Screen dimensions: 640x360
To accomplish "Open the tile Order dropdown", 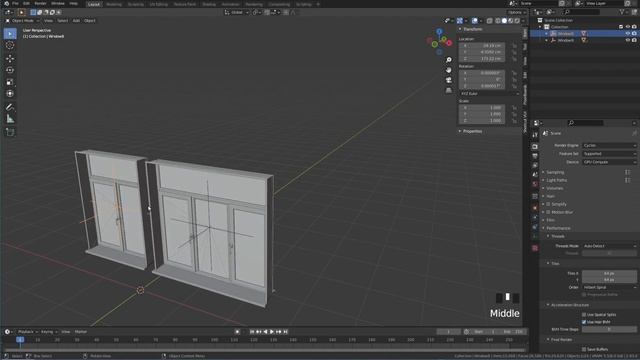I will (x=609, y=287).
